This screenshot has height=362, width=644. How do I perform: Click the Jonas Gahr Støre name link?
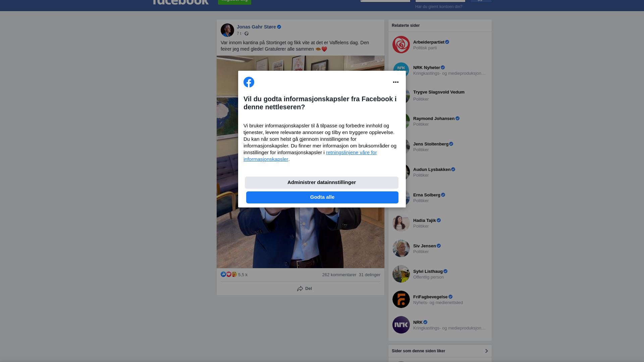[256, 27]
